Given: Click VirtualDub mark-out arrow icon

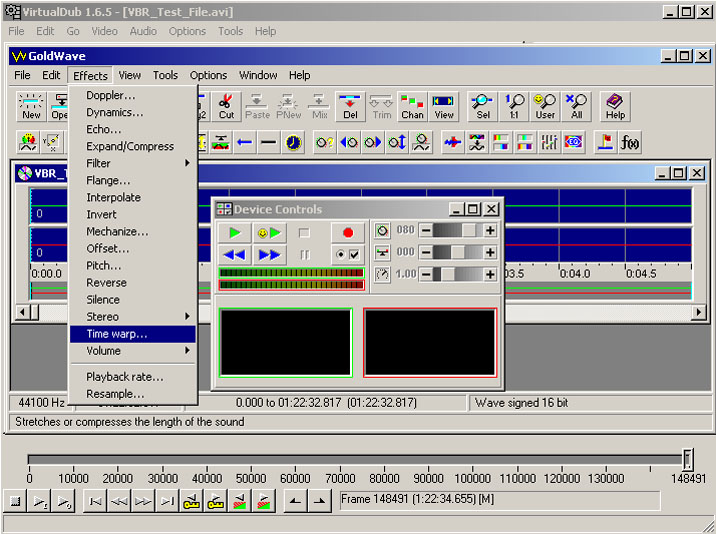Looking at the screenshot, I should click(x=320, y=502).
